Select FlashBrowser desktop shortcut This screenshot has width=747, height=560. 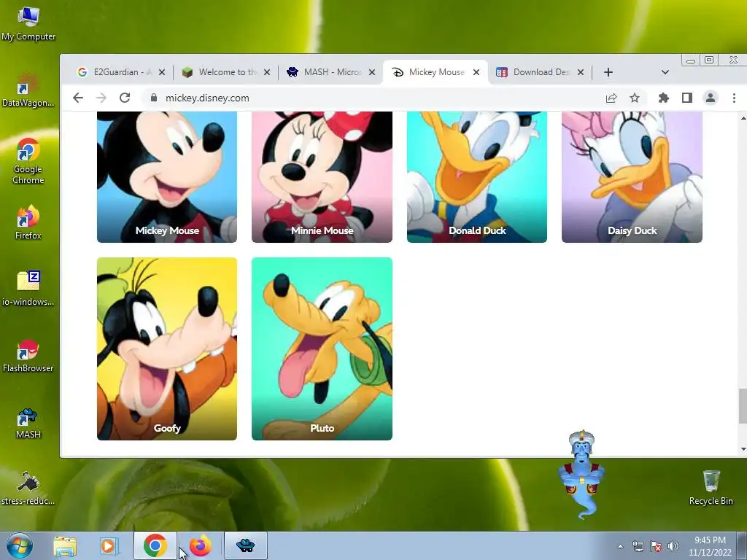(x=28, y=356)
